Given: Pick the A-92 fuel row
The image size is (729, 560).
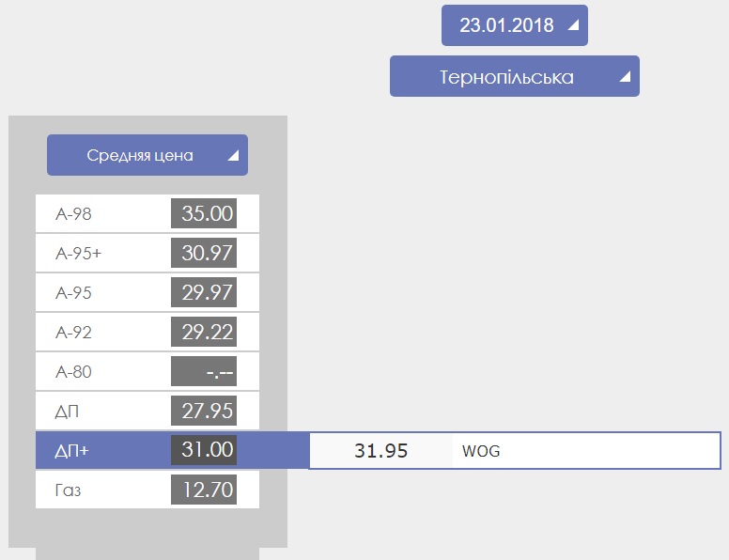Looking at the screenshot, I should tap(147, 332).
